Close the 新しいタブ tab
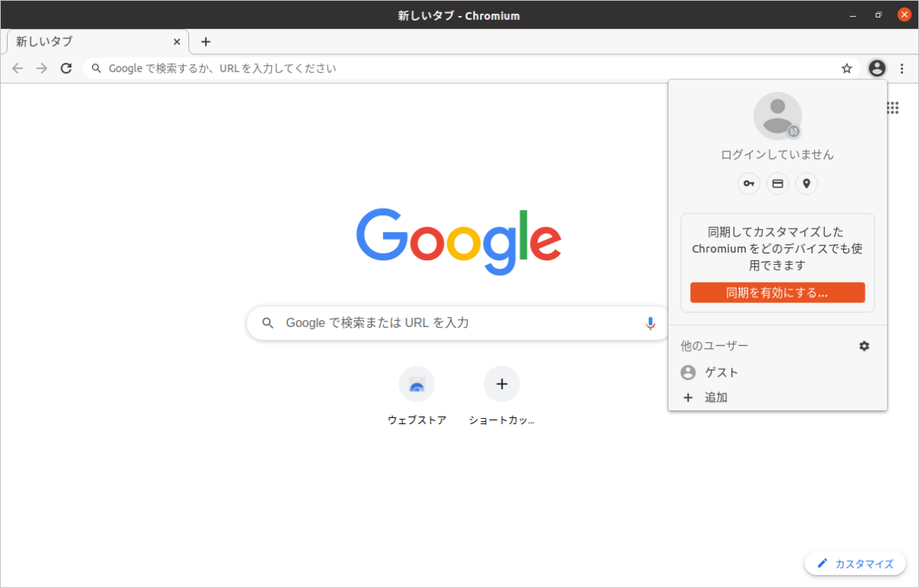Screen dimensions: 919x588 click(177, 42)
